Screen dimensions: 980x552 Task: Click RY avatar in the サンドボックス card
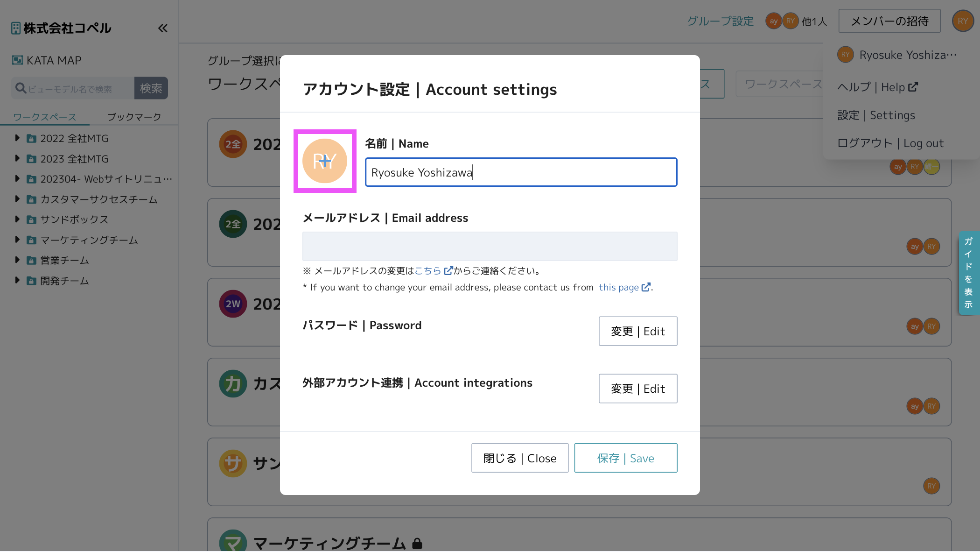coord(931,486)
